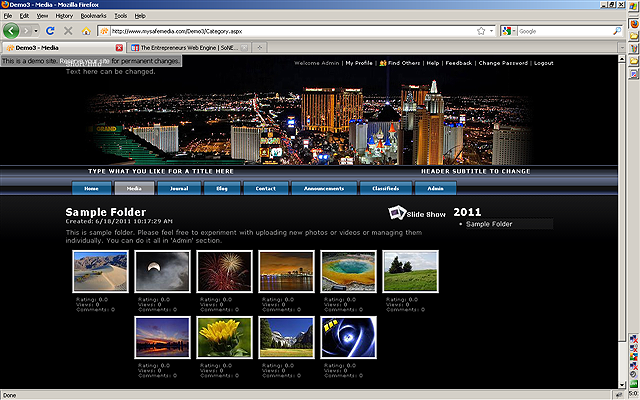This screenshot has height=400, width=640.
Task: Open the My Profile link
Action: 359,63
